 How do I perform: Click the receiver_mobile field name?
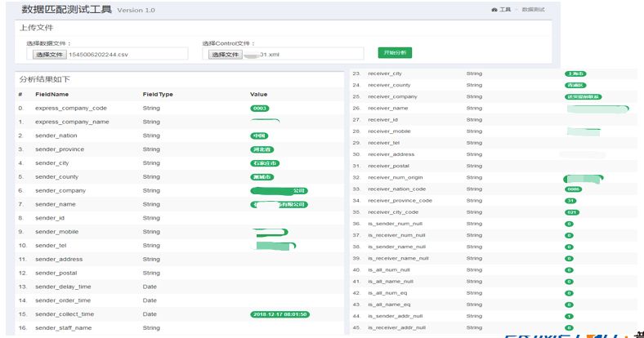pos(389,131)
